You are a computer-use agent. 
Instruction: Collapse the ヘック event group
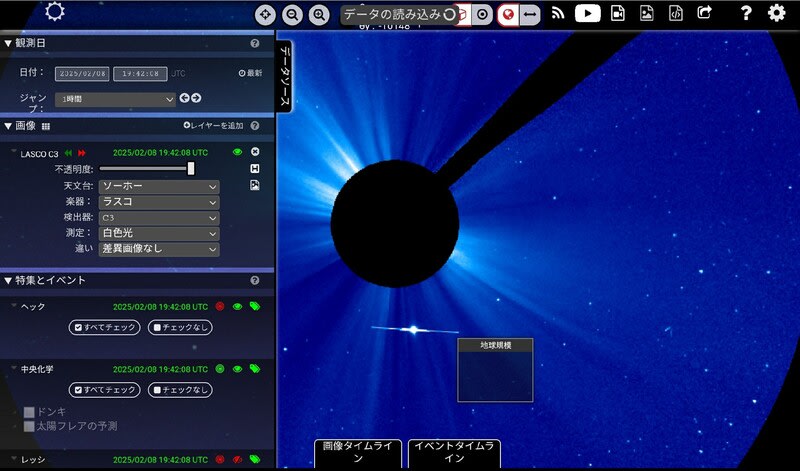(14, 306)
